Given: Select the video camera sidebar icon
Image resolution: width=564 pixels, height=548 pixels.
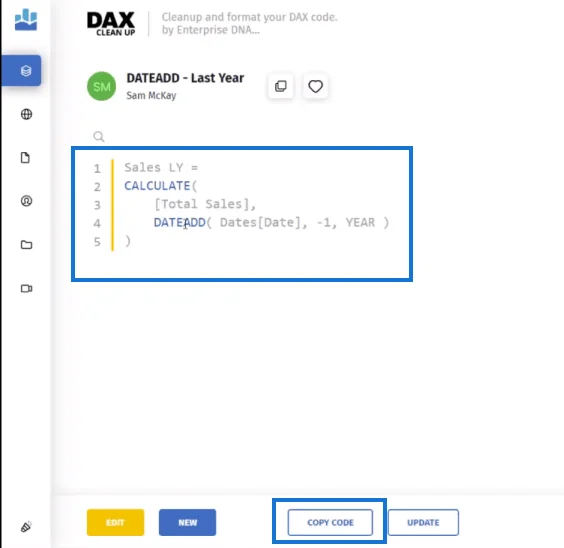Looking at the screenshot, I should 26,288.
